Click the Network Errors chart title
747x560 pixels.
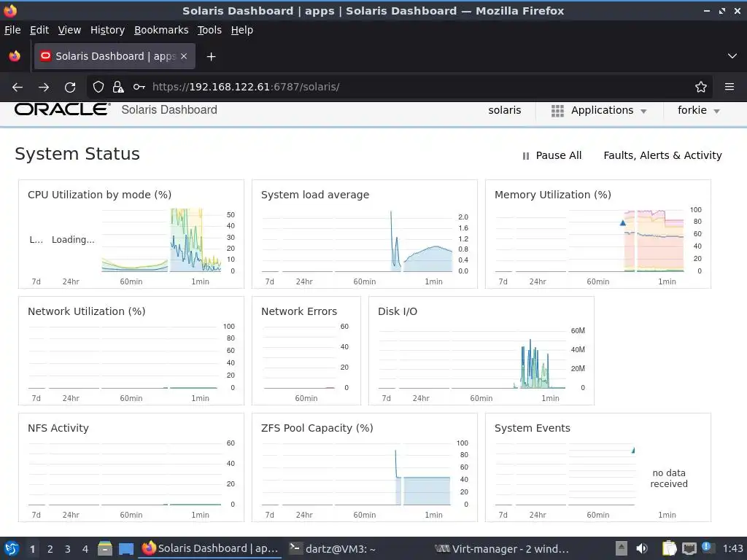coord(298,311)
